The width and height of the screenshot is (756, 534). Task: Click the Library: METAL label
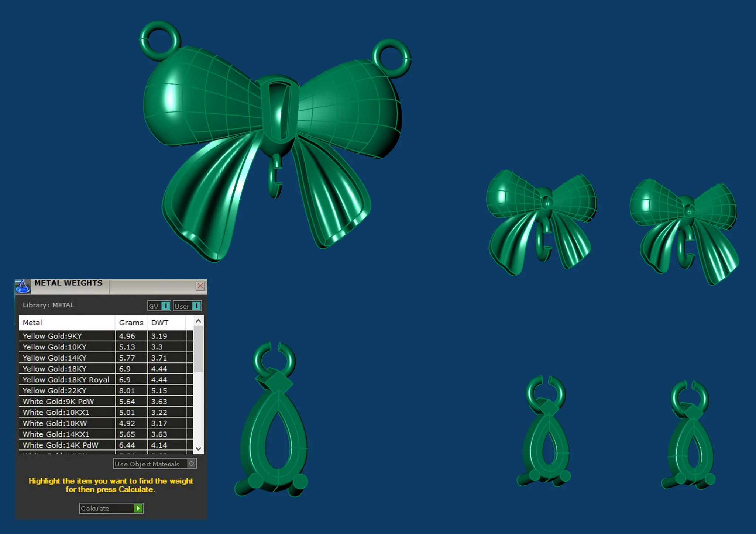click(x=48, y=305)
